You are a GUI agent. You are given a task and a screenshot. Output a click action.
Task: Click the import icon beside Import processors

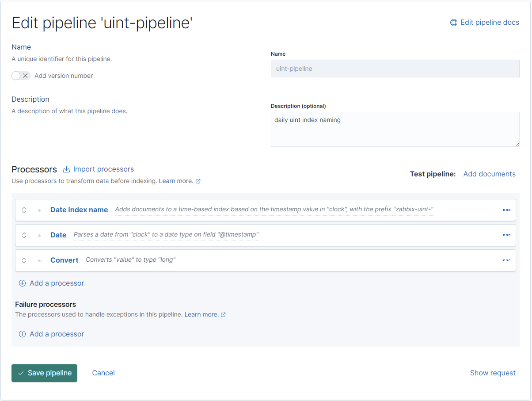point(67,169)
